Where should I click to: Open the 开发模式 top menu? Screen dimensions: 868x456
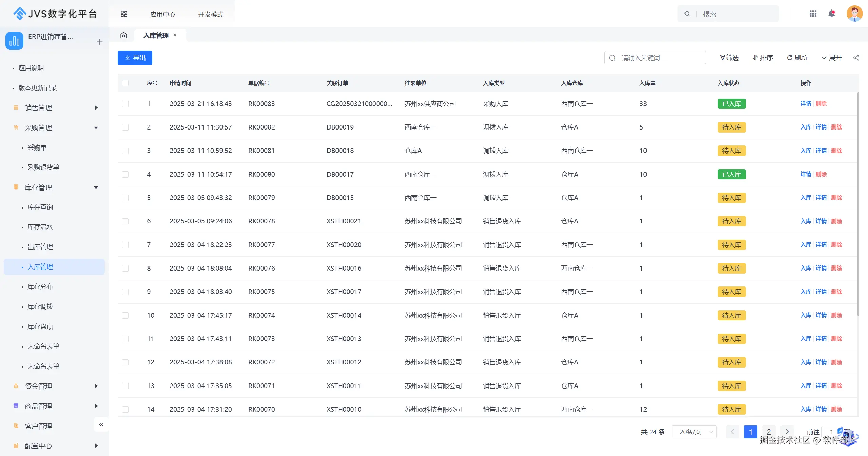point(211,14)
